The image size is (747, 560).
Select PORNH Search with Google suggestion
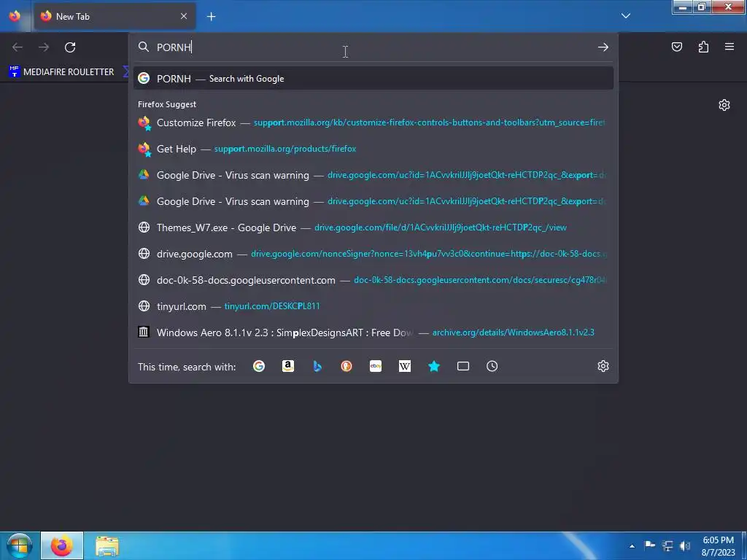click(x=373, y=79)
